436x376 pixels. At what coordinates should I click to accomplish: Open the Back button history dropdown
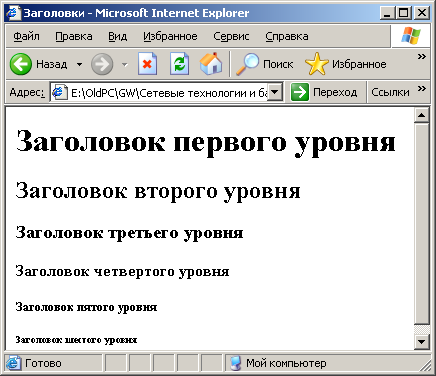79,64
